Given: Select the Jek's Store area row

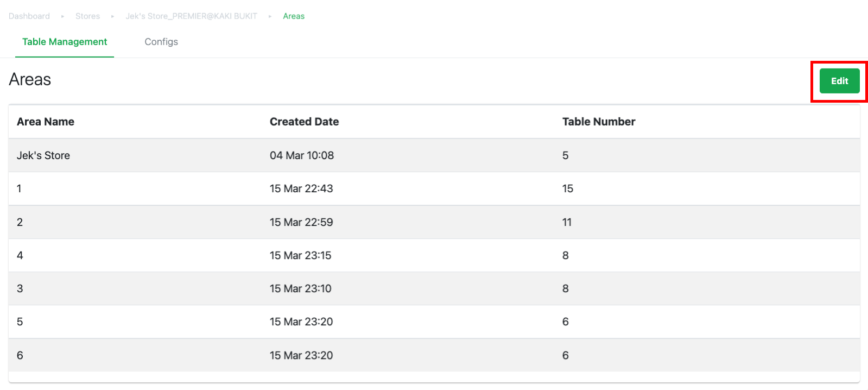Looking at the screenshot, I should tap(434, 155).
